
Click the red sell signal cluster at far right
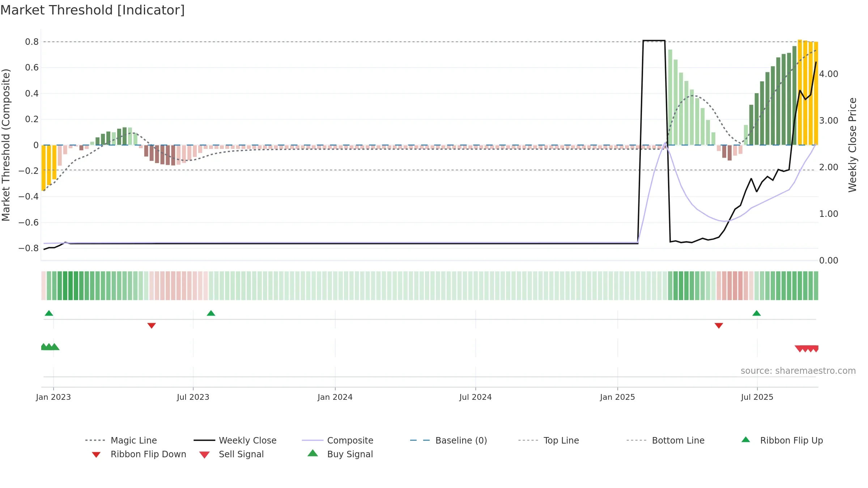coord(807,349)
